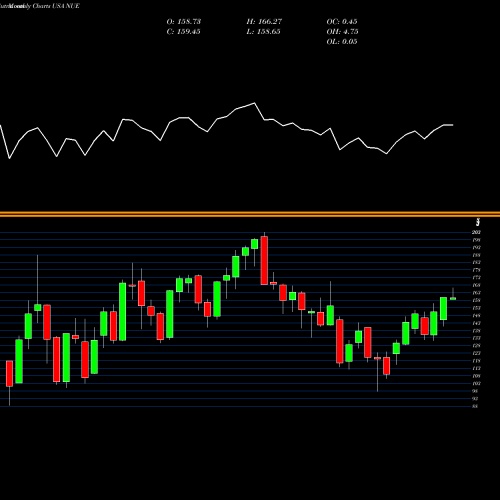Image resolution: width=500 pixels, height=500 pixels.
Task: Click the open price value O: 158.73
Action: (184, 22)
